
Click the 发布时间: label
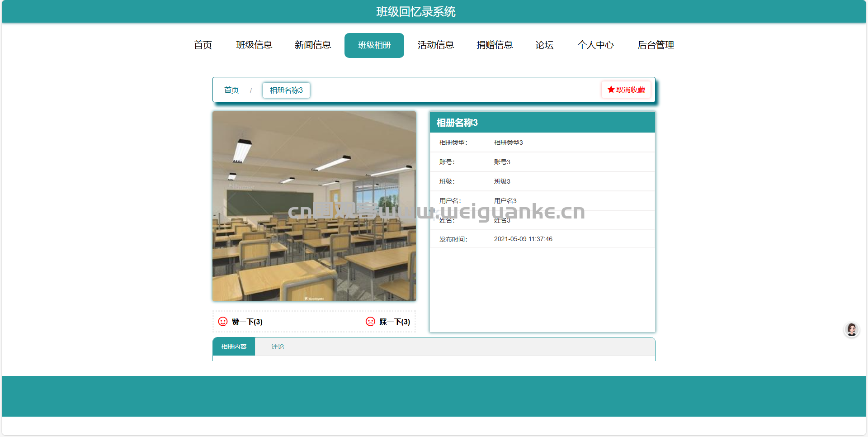[x=453, y=239]
